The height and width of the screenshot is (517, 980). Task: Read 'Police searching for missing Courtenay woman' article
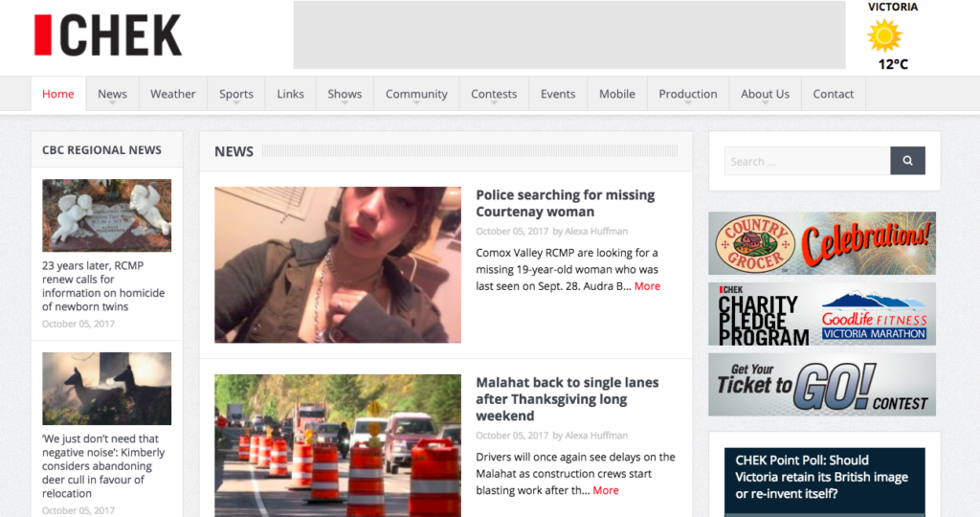click(x=565, y=203)
